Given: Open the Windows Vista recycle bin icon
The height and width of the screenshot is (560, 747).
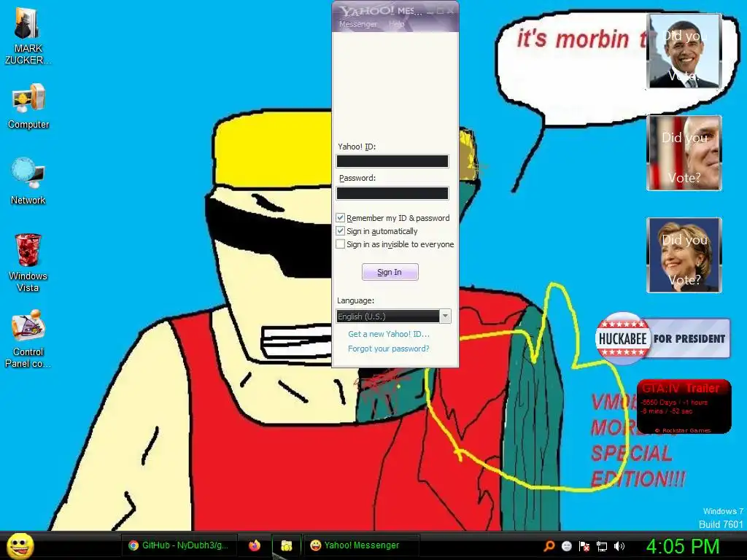Looking at the screenshot, I should 28,262.
